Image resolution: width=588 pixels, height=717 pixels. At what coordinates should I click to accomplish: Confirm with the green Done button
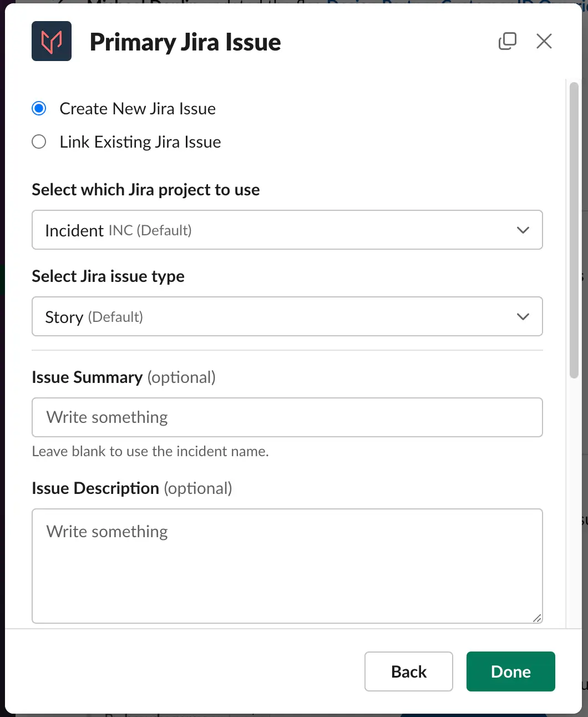click(511, 671)
